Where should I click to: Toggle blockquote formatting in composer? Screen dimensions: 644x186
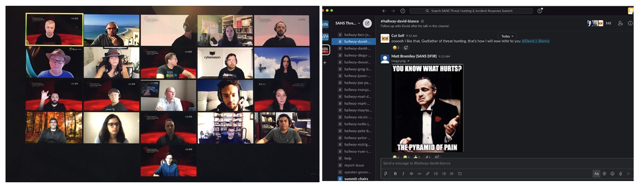coord(452,174)
